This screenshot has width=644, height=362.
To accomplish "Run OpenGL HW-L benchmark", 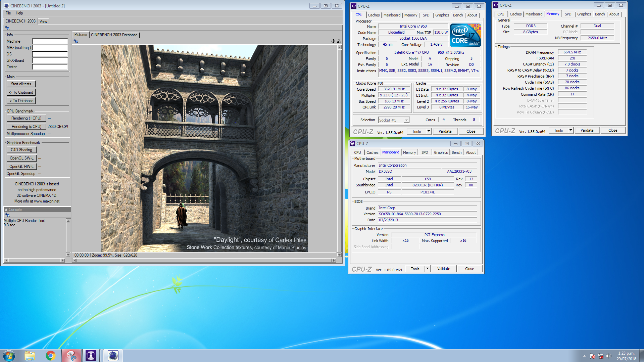I will pyautogui.click(x=21, y=167).
